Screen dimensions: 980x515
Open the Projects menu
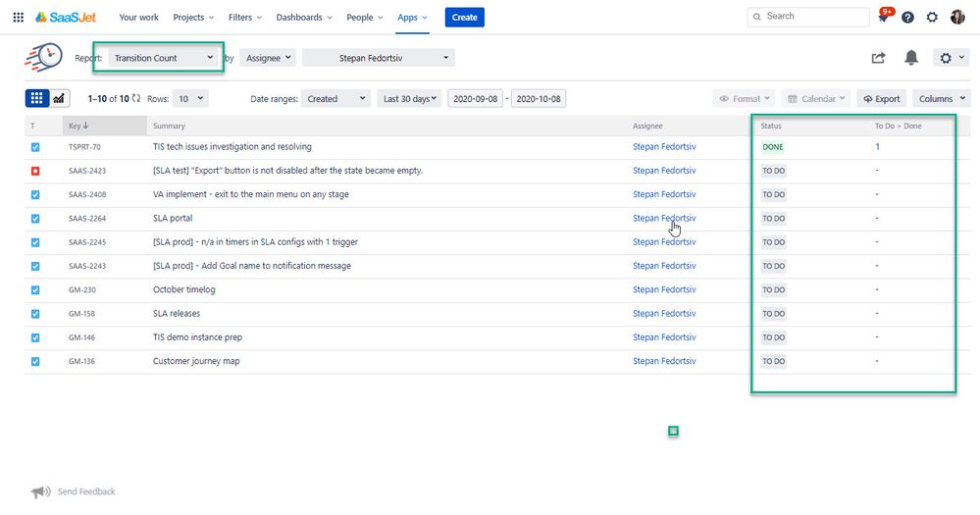pos(193,17)
